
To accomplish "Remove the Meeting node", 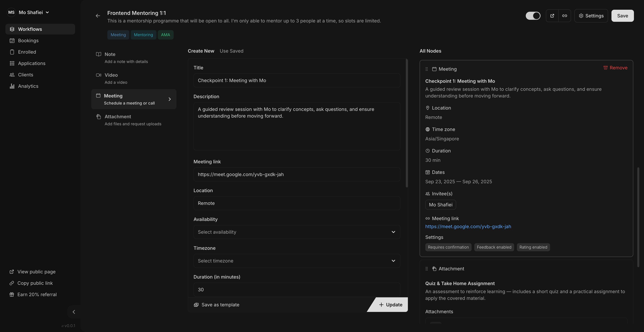I will pos(615,68).
